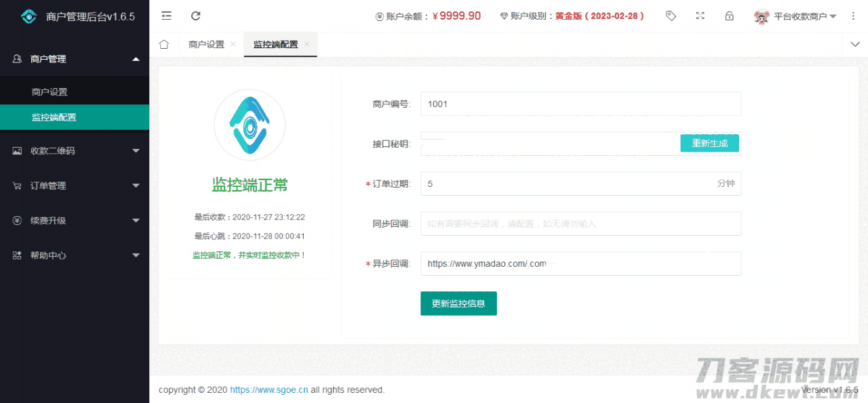Image resolution: width=868 pixels, height=403 pixels.
Task: Click the 收款二维码 QR code icon
Action: [16, 150]
